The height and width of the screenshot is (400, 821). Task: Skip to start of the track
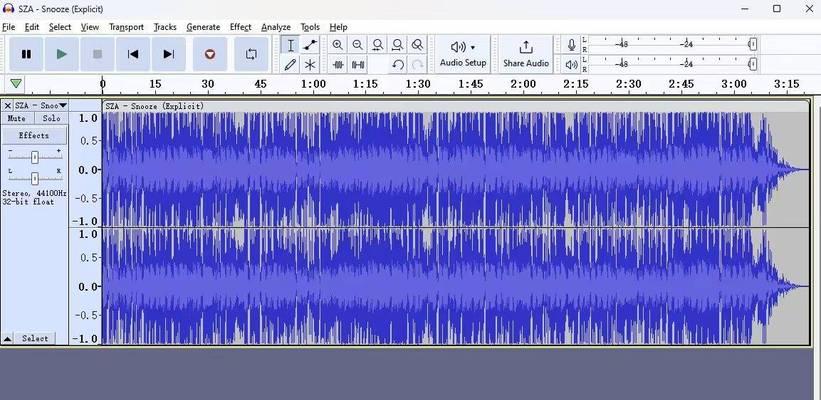133,54
